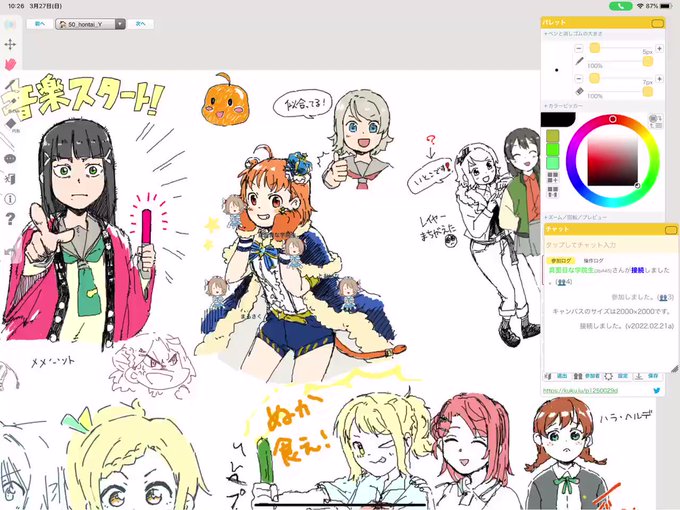Click the exit door icon in sidebar
This screenshot has height=510, width=680.
point(10,179)
